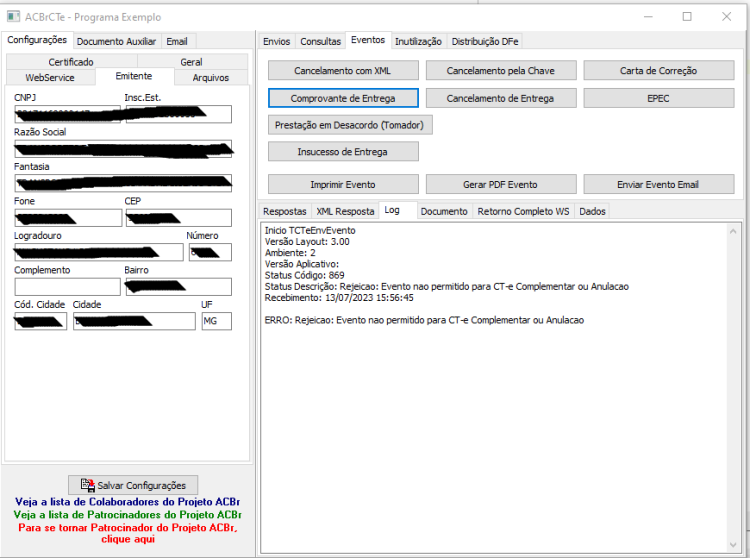The height and width of the screenshot is (558, 750).
Task: Click the Fone input field
Action: (x=68, y=218)
